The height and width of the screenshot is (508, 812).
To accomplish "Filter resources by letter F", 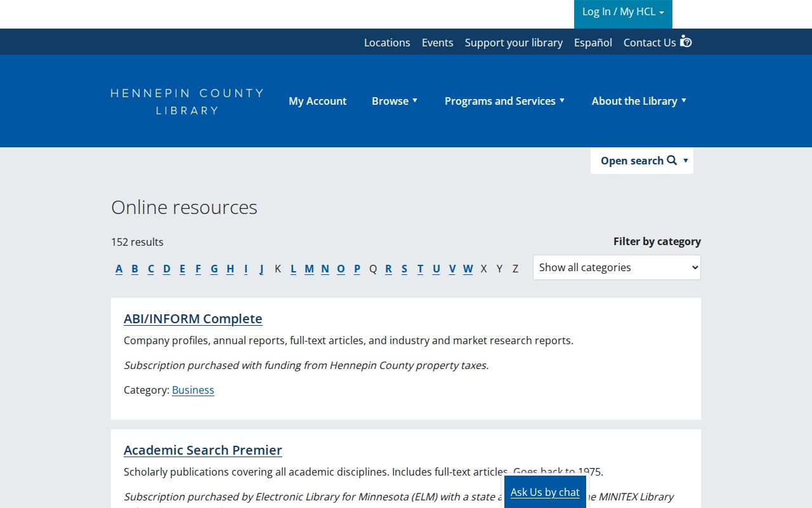I will point(198,269).
